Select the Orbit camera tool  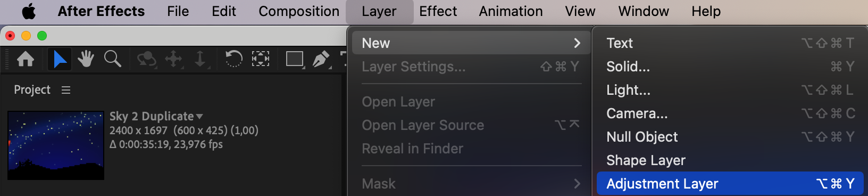[146, 59]
